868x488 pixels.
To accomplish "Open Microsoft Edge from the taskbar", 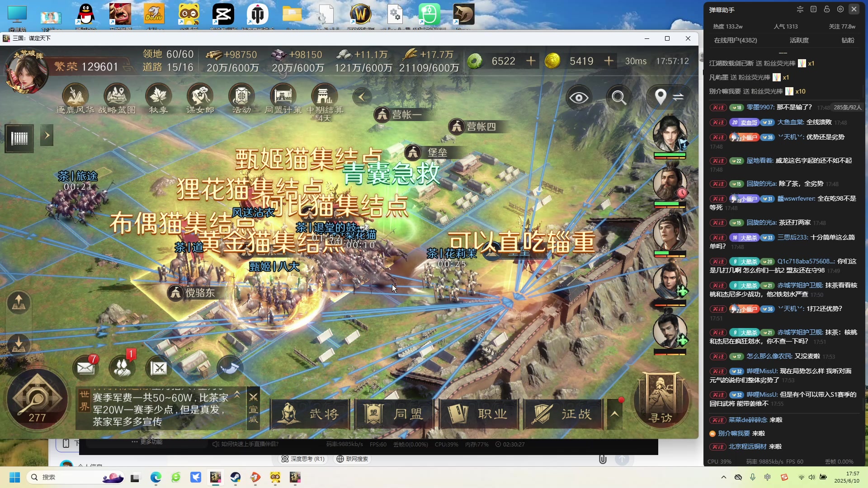I will click(156, 478).
